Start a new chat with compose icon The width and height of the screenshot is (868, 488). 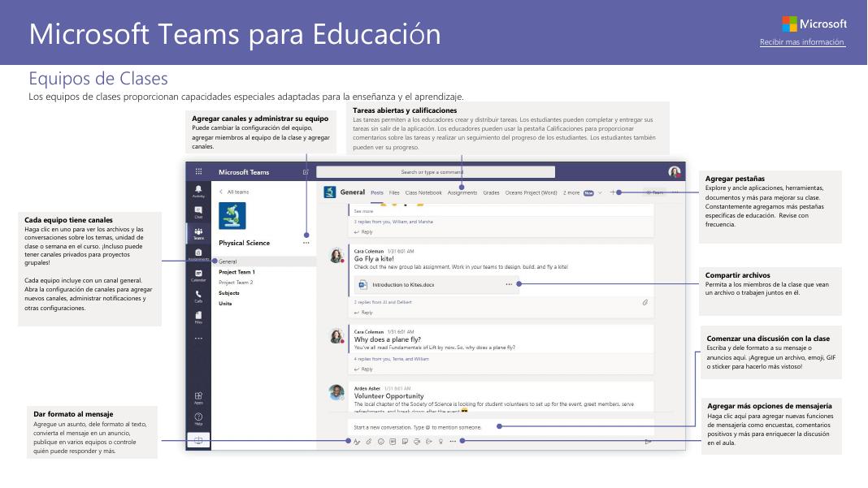click(305, 172)
